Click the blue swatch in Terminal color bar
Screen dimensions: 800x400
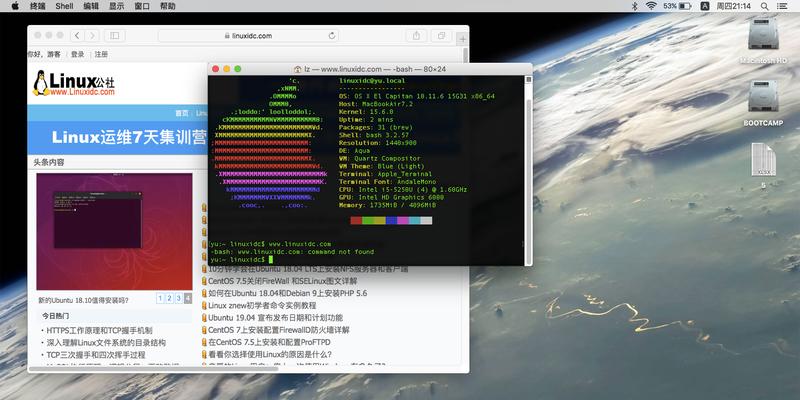point(391,220)
